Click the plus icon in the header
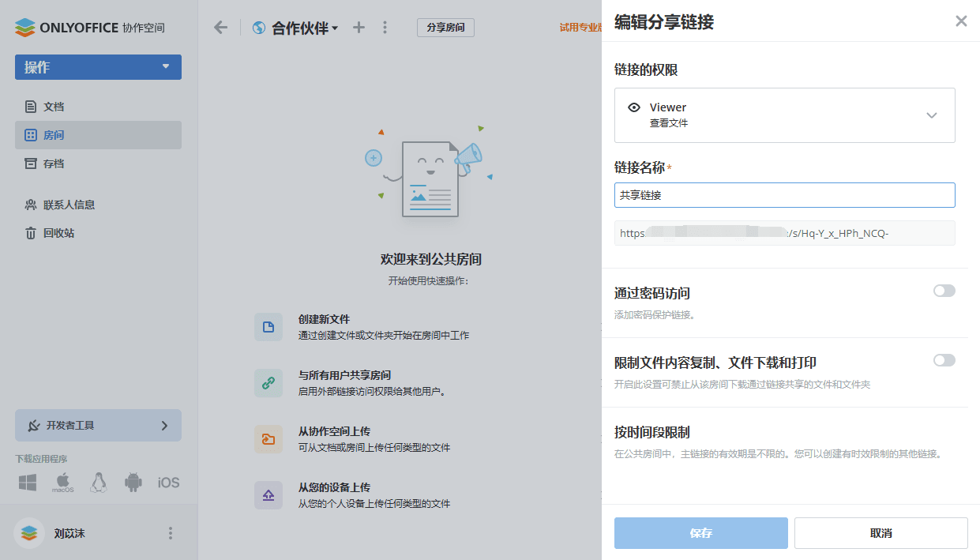This screenshot has width=980, height=560. point(359,28)
